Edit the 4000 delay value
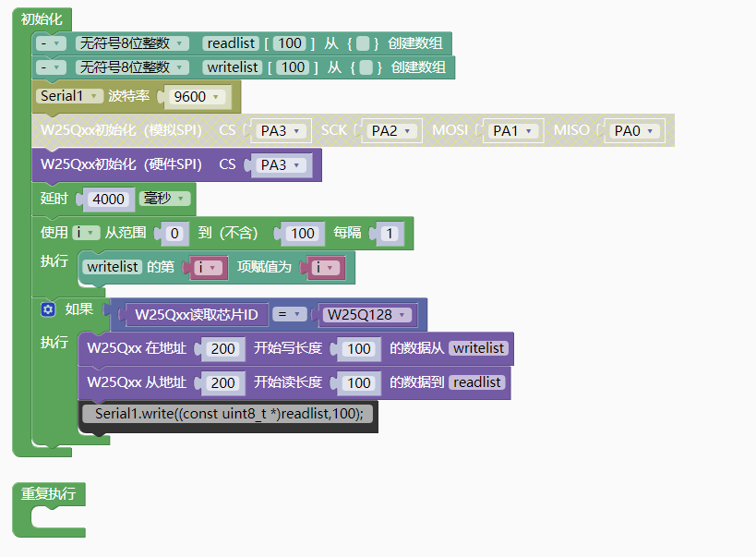The height and width of the screenshot is (557, 756). [x=109, y=200]
